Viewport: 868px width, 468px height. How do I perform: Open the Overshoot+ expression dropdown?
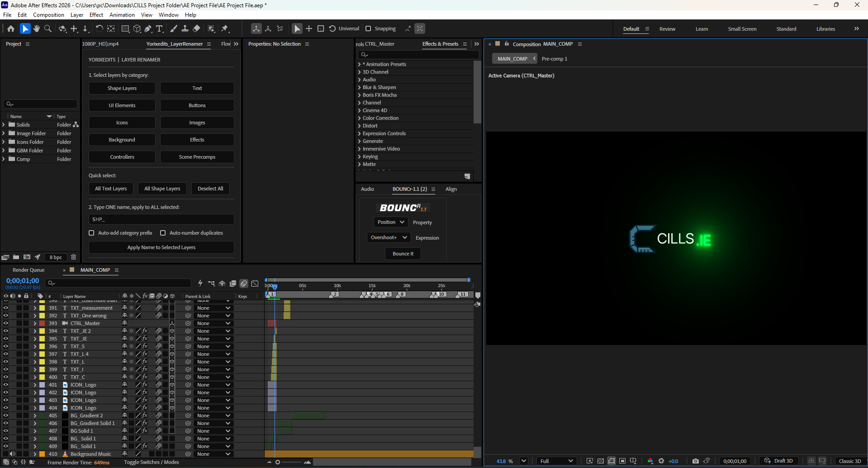coord(389,237)
